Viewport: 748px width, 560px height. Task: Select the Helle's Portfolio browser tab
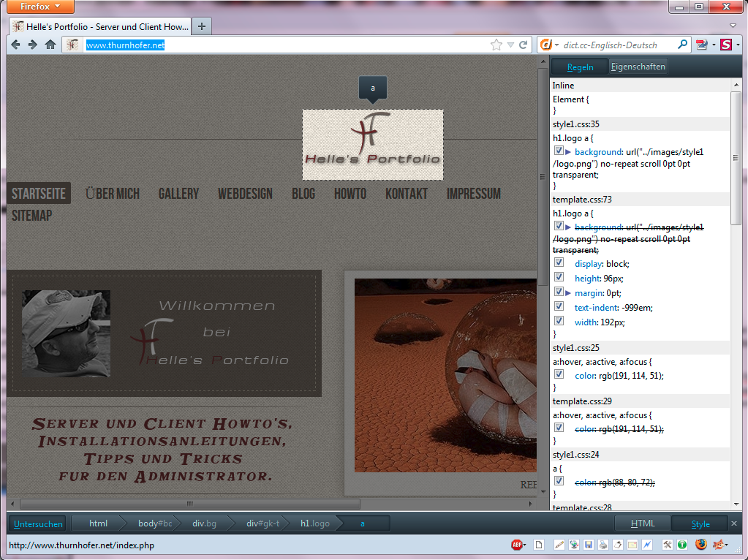click(x=100, y=26)
